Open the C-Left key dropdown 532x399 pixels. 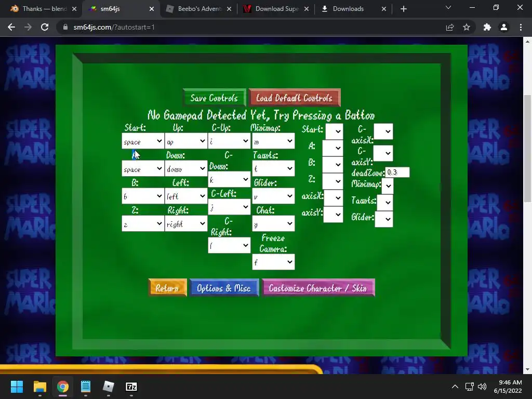click(x=229, y=207)
